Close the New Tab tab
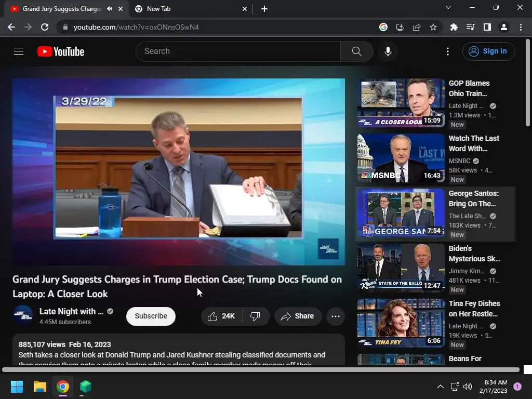 [245, 9]
